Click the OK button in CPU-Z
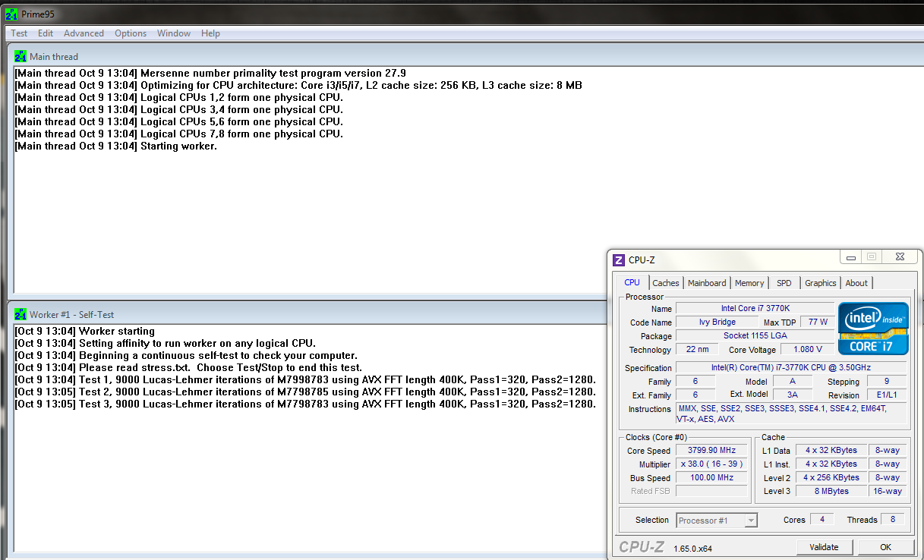This screenshot has height=560, width=924. [x=885, y=547]
